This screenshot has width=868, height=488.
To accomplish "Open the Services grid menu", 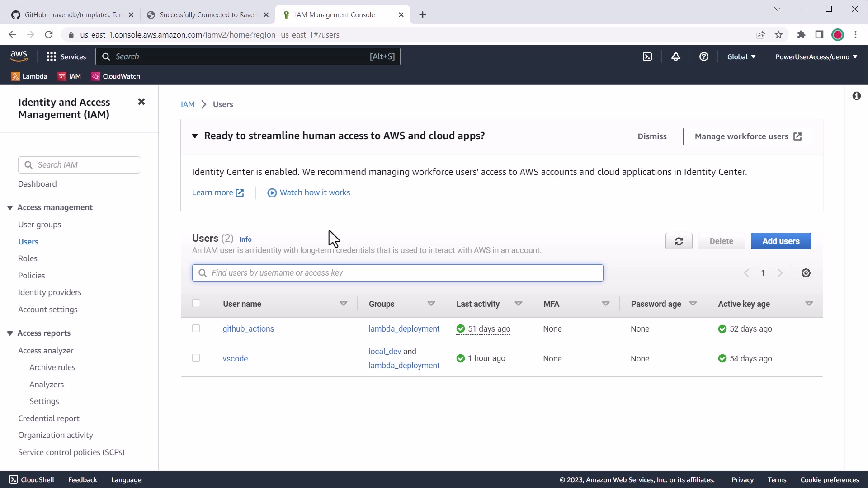I will [x=66, y=56].
